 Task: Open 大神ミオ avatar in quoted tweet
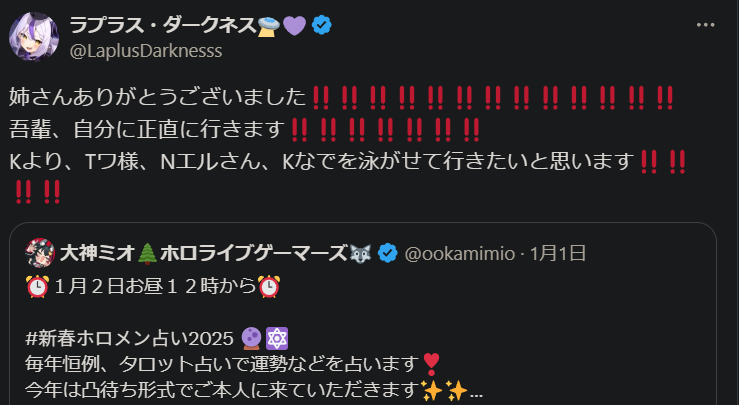(x=40, y=253)
